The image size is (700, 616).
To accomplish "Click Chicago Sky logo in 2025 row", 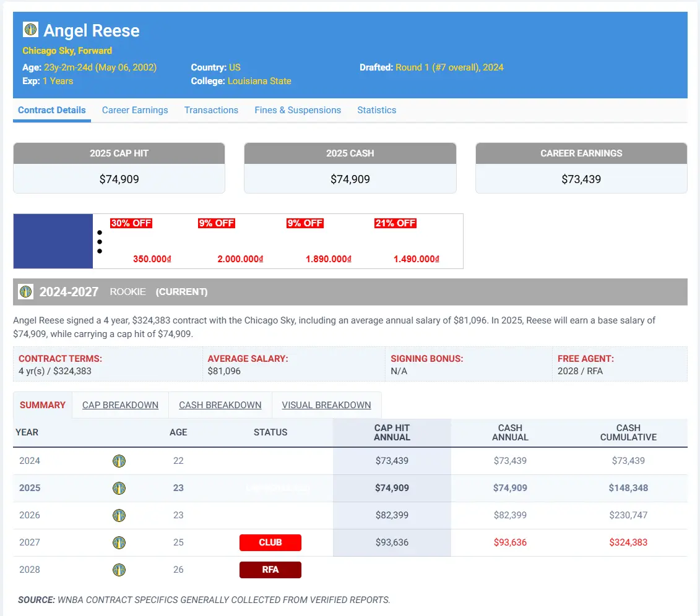I will coord(119,488).
